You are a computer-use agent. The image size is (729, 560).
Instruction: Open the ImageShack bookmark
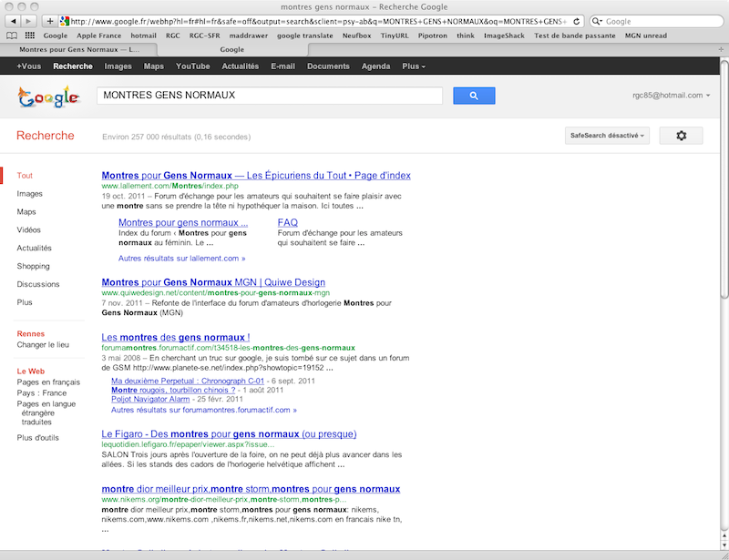coord(504,36)
